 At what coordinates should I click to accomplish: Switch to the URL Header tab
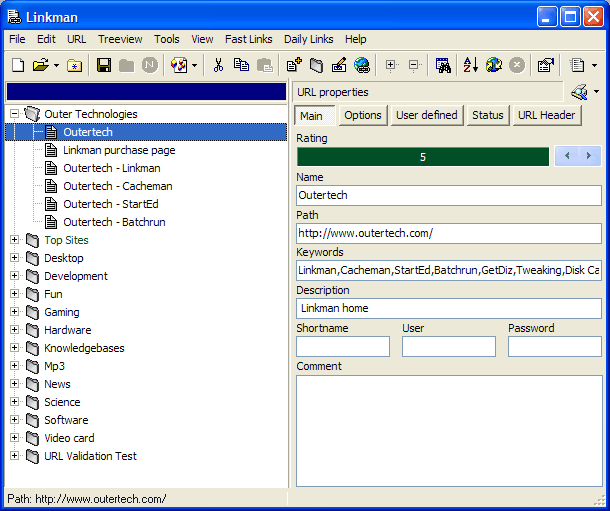(x=547, y=115)
